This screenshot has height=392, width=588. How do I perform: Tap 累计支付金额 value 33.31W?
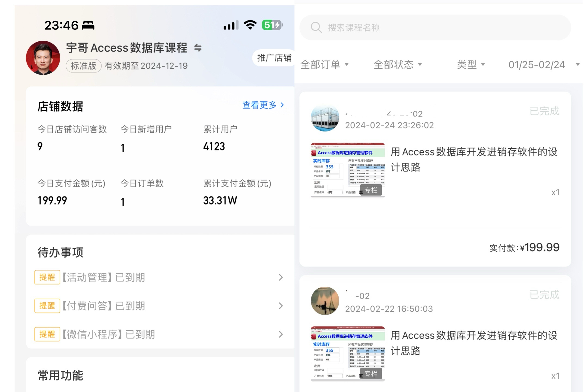pyautogui.click(x=220, y=201)
